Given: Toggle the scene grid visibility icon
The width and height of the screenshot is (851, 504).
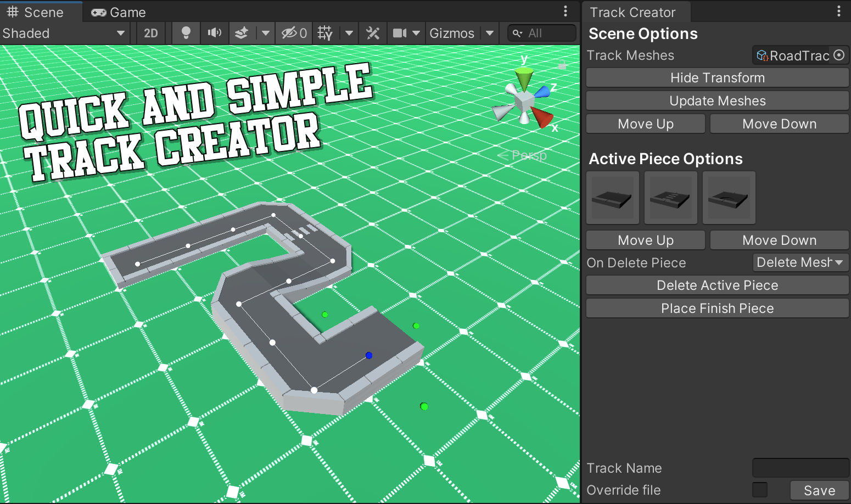Looking at the screenshot, I should tap(325, 33).
